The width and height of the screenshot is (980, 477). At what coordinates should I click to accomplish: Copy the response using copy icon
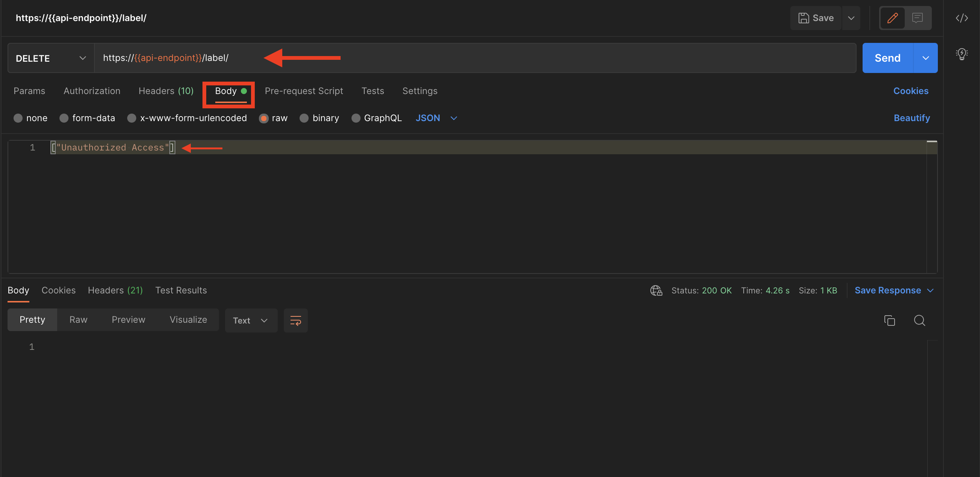click(x=890, y=320)
